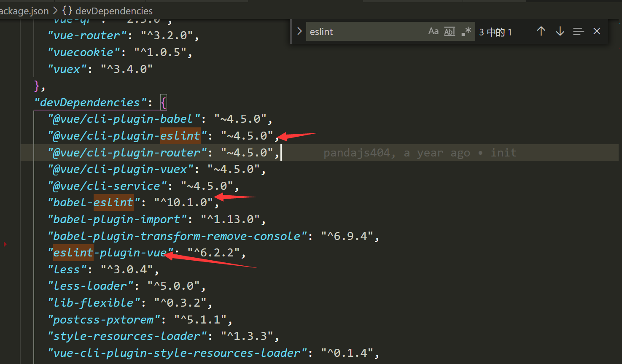Screen dimensions: 622x364
Task: Toggle Match Whole Word option
Action: (x=450, y=31)
